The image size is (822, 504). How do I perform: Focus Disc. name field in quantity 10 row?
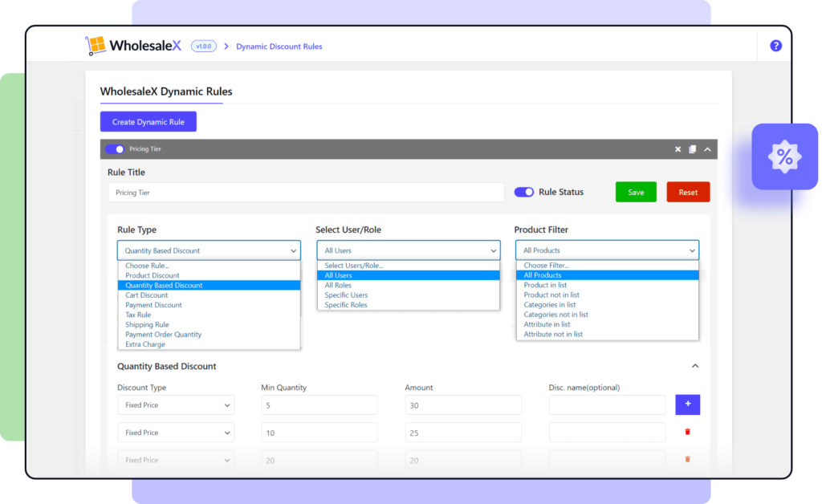point(607,433)
